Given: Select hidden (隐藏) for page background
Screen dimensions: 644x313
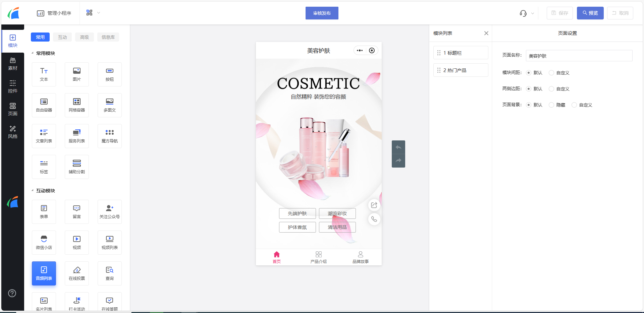Looking at the screenshot, I should [x=551, y=105].
